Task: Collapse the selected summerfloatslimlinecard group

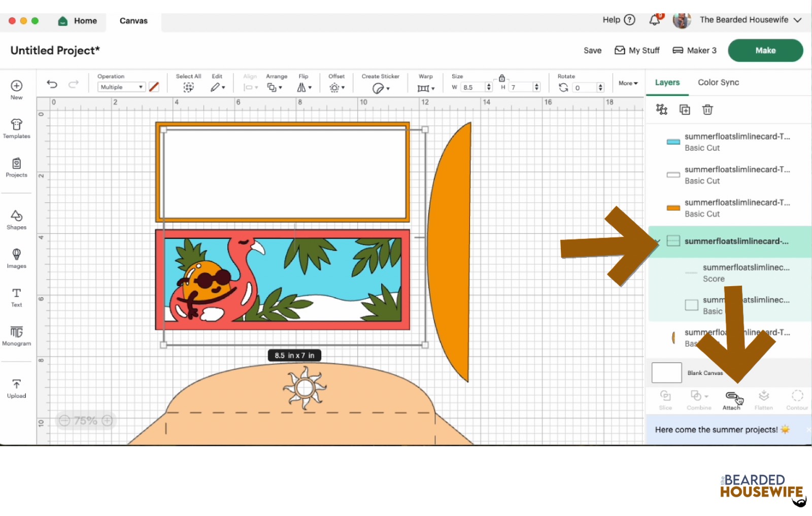Action: pos(658,241)
